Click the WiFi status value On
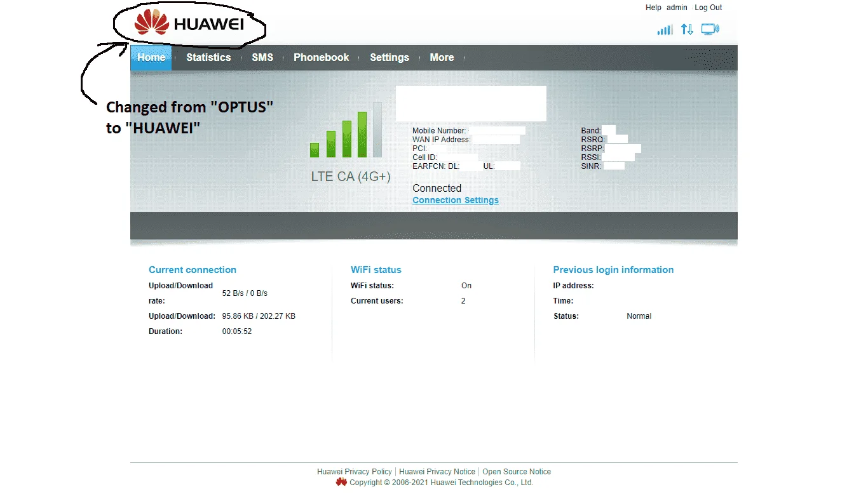 [466, 286]
